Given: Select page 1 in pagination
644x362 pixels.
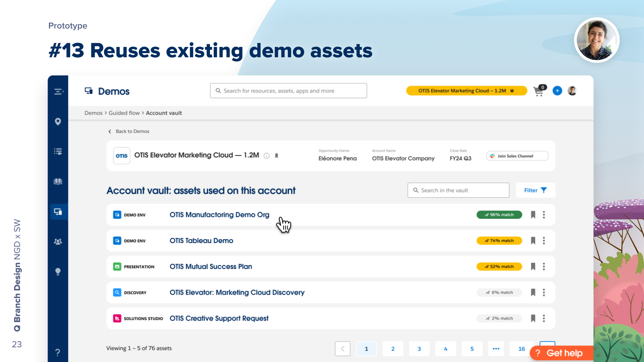Looking at the screenshot, I should (x=366, y=349).
